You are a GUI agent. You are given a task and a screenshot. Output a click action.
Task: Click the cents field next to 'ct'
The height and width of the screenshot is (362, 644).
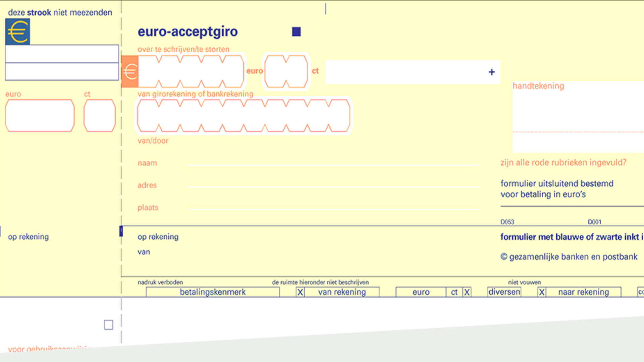click(x=286, y=71)
